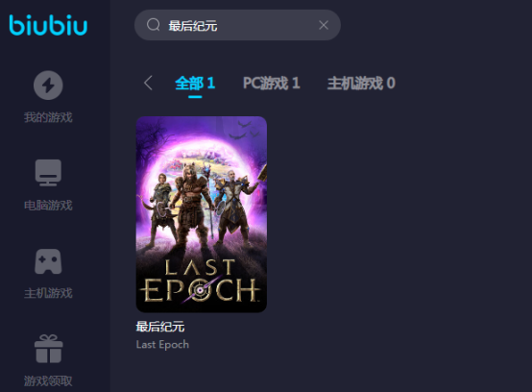The image size is (532, 392).
Task: Switch to the 主机游戏 0 tab
Action: coord(361,84)
